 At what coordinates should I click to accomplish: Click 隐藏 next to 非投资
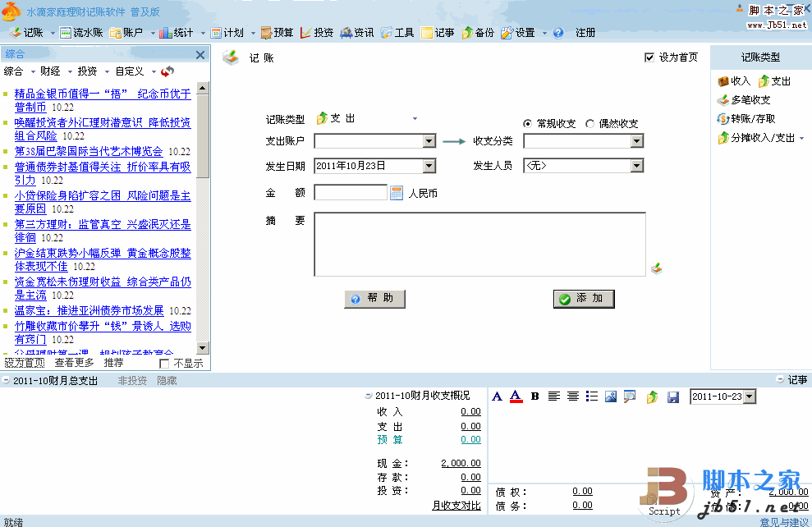tap(167, 381)
